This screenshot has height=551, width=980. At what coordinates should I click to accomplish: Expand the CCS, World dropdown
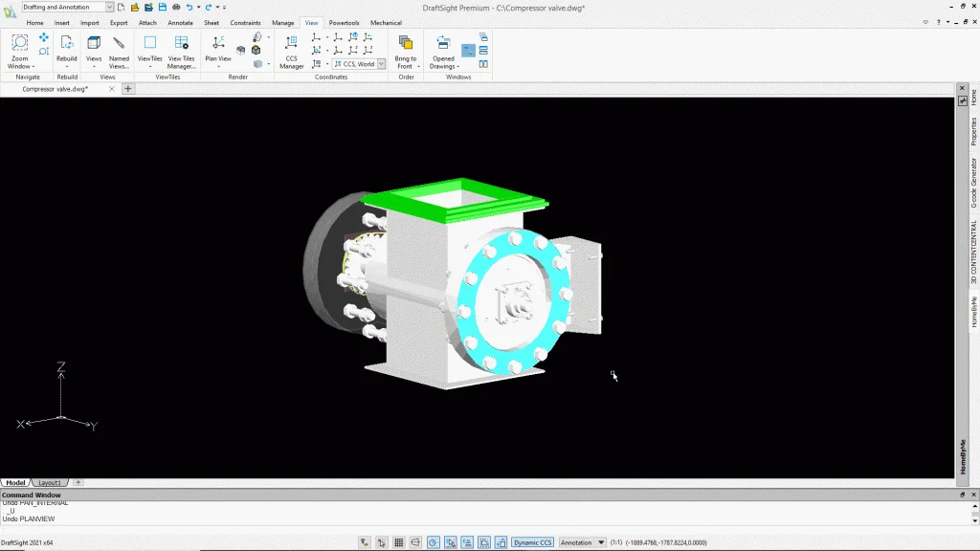380,64
